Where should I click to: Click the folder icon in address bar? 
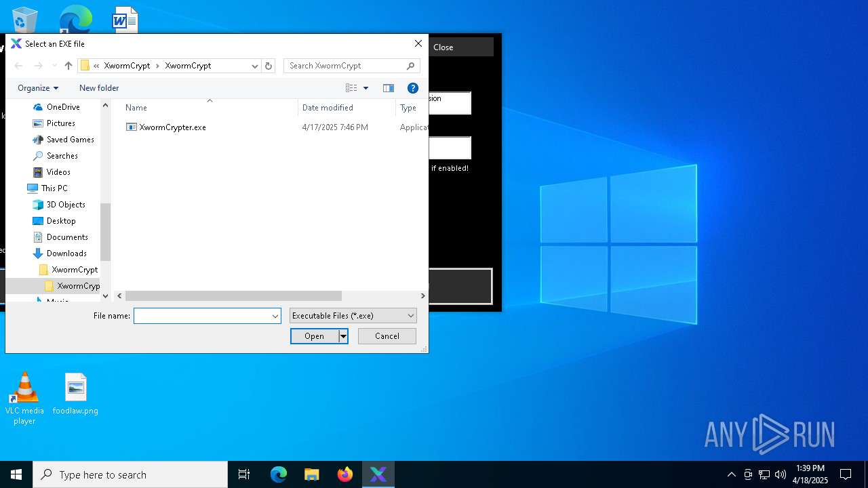(85, 66)
